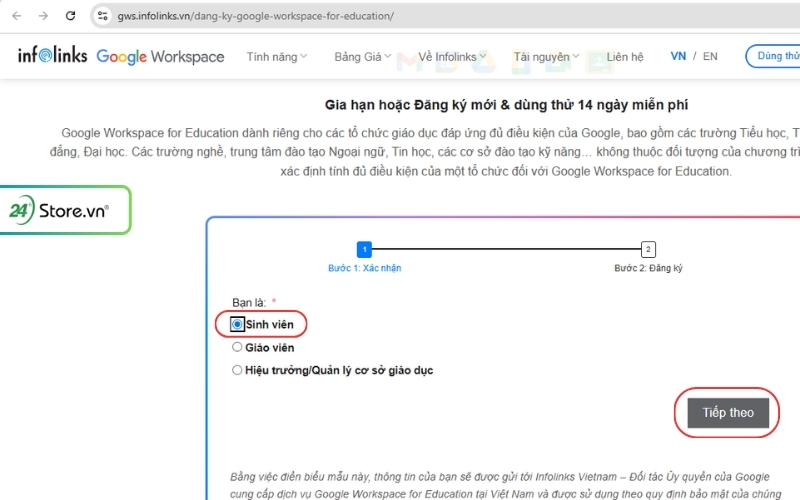Viewport: 800px width, 500px height.
Task: Click step 2 marker Đăng ký
Action: [x=648, y=249]
